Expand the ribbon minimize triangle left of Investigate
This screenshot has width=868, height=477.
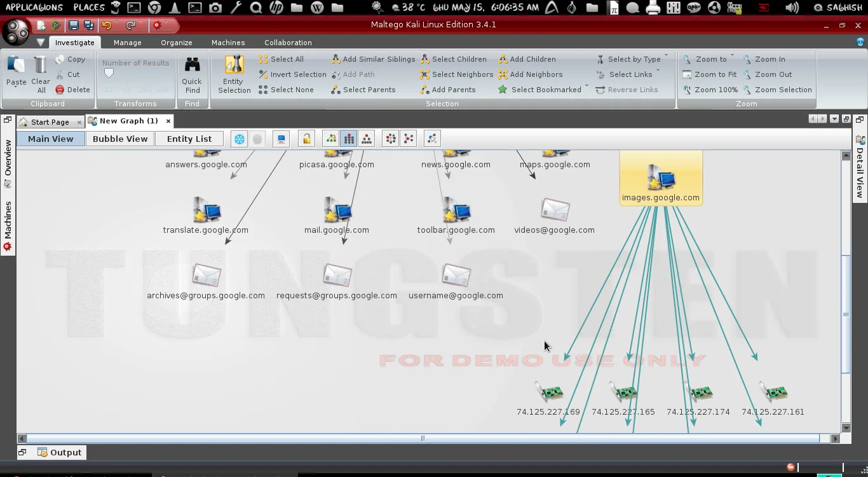pos(40,43)
